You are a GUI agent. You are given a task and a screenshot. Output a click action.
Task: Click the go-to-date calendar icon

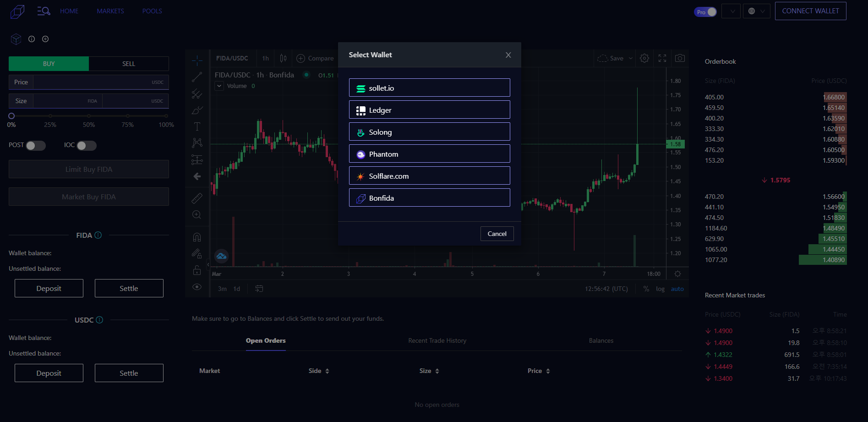tap(259, 289)
